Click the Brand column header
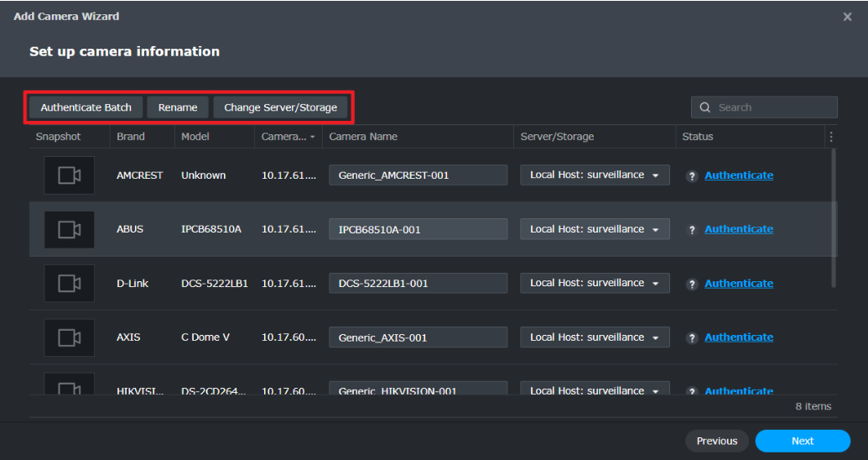 coord(143,136)
